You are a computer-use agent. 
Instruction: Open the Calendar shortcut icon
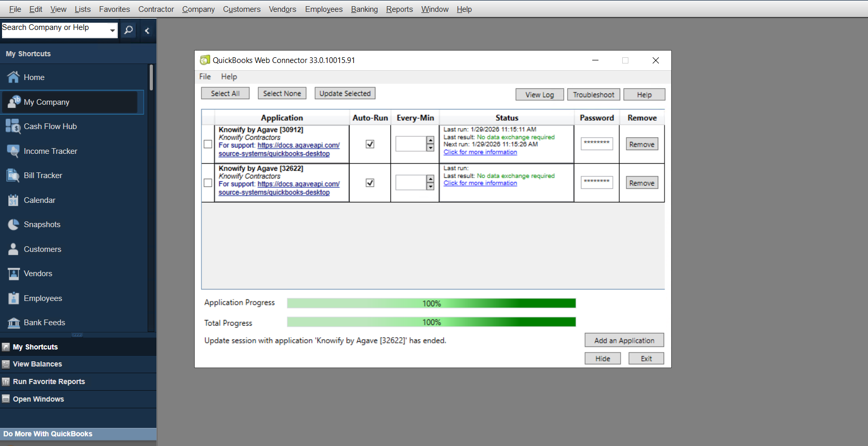pos(13,200)
